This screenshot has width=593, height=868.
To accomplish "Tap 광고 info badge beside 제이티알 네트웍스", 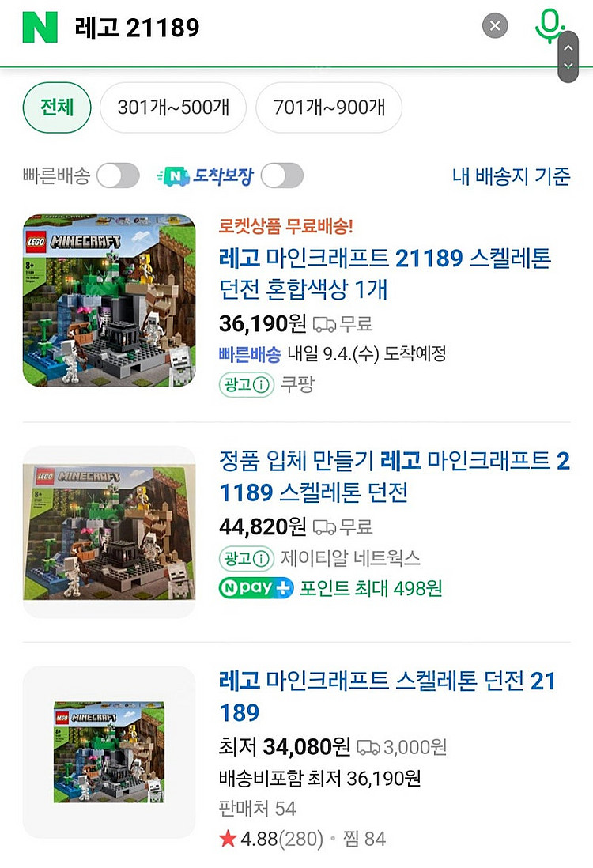I will [x=247, y=558].
